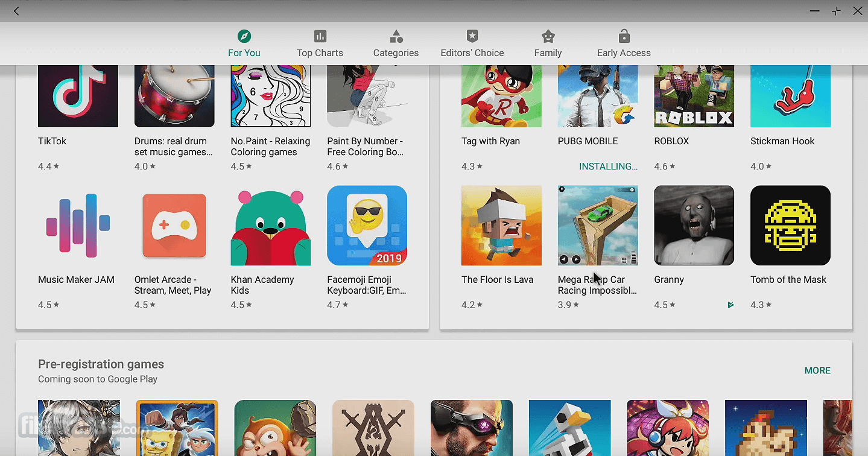This screenshot has height=456, width=868.
Task: Open the Granny game icon
Action: pyautogui.click(x=694, y=226)
